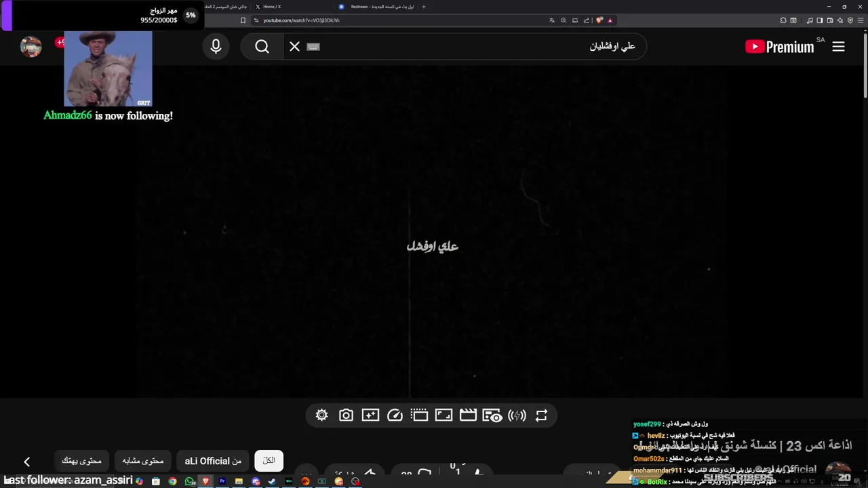Toggle loop video with the repeat icon

541,415
